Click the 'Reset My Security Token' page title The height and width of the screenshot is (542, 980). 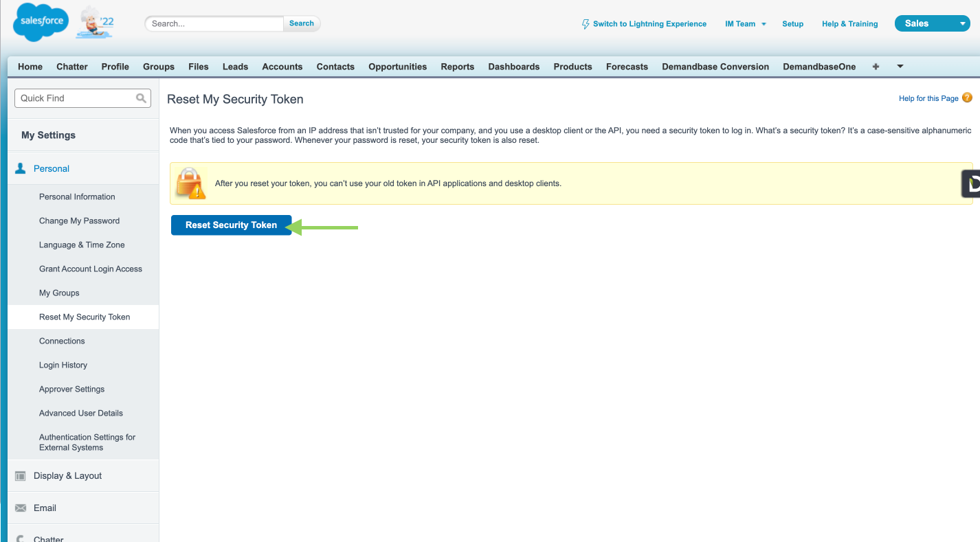[x=235, y=99]
